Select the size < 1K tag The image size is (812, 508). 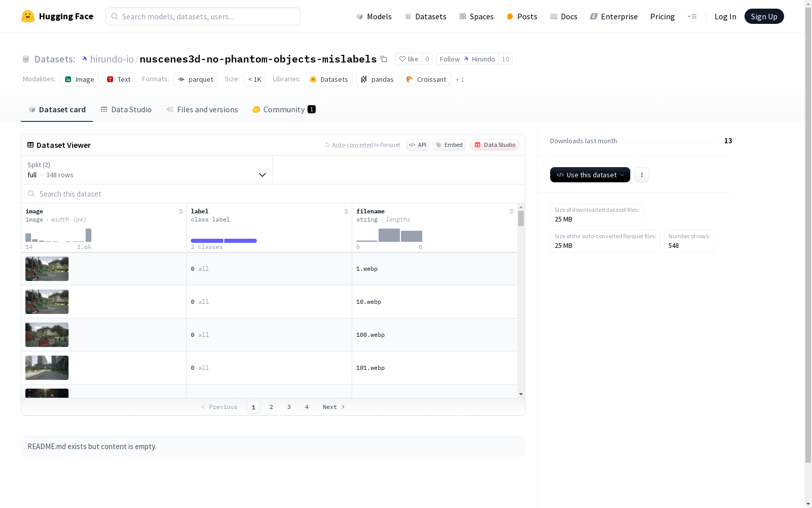[x=255, y=79]
